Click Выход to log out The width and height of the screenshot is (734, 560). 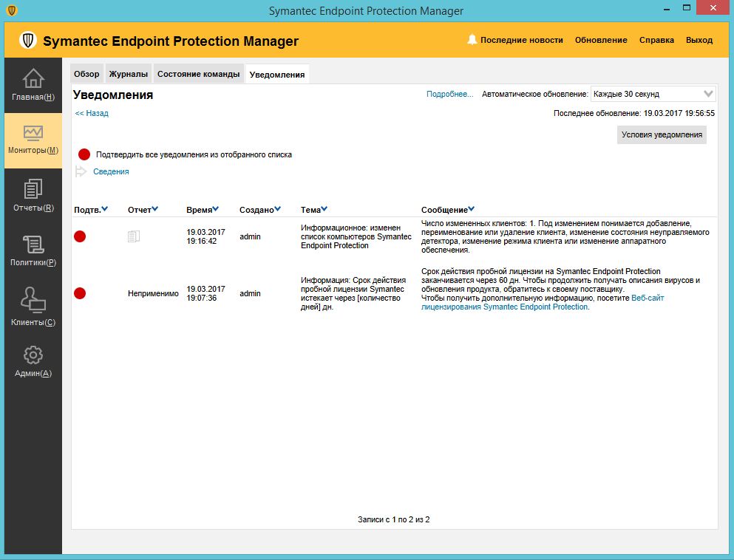(x=699, y=40)
